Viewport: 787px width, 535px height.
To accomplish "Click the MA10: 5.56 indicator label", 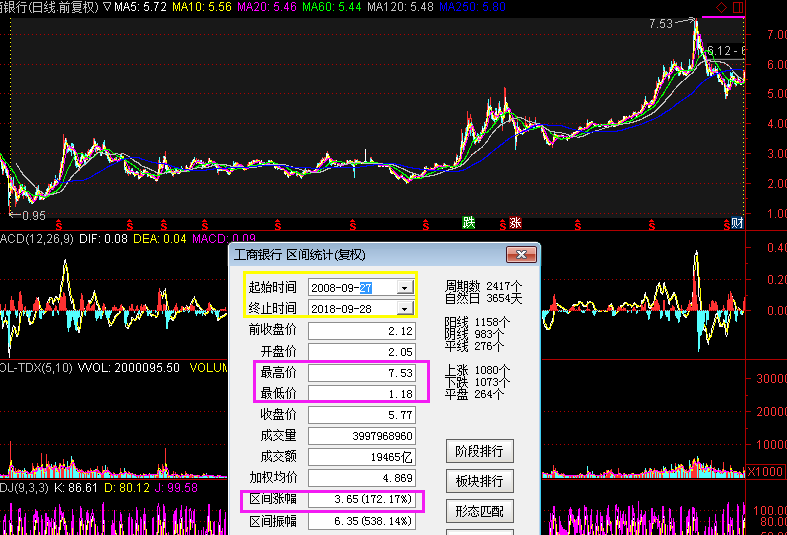I will (x=202, y=7).
